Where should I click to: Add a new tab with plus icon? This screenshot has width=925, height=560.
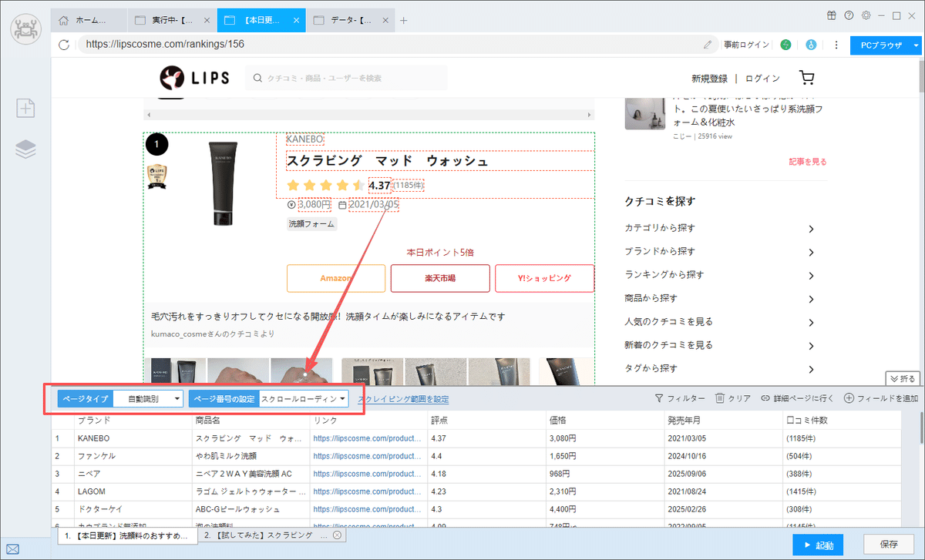pyautogui.click(x=404, y=20)
